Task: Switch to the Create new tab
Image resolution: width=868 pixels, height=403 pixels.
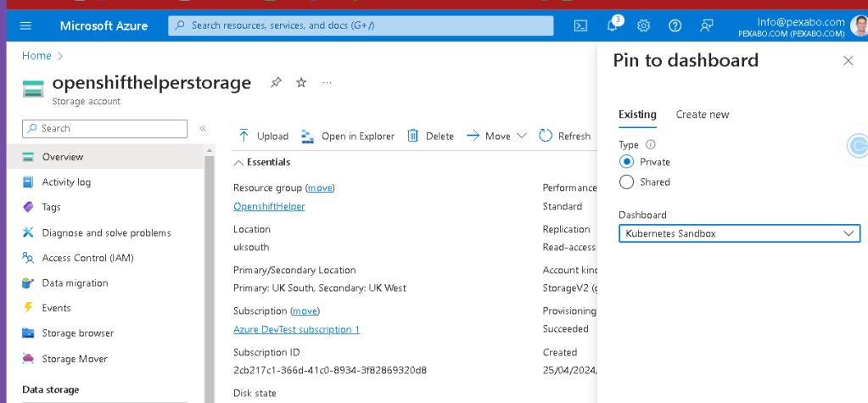Action: 703,115
